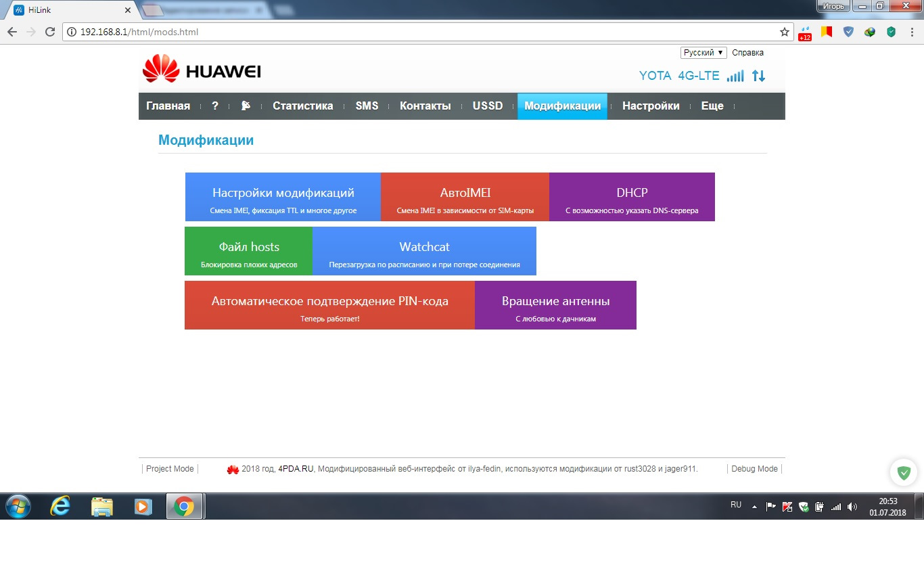
Task: Open the Русский language dropdown
Action: [x=703, y=53]
